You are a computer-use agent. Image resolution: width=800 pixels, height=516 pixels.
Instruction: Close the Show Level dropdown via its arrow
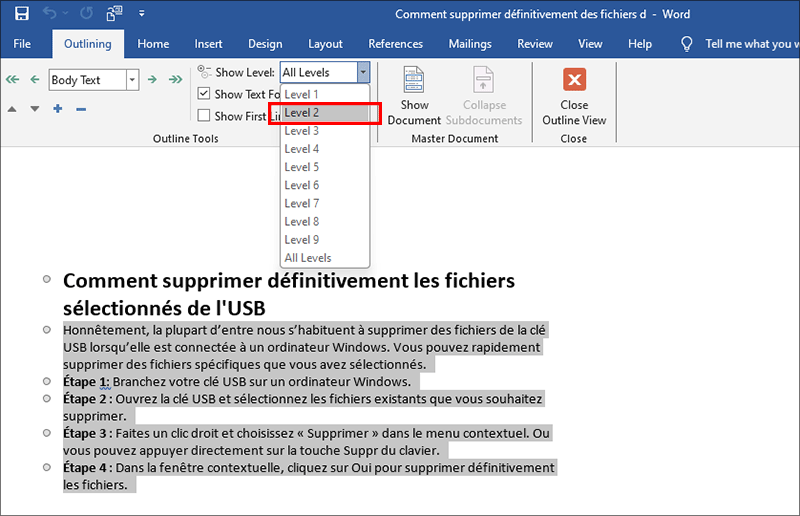363,72
